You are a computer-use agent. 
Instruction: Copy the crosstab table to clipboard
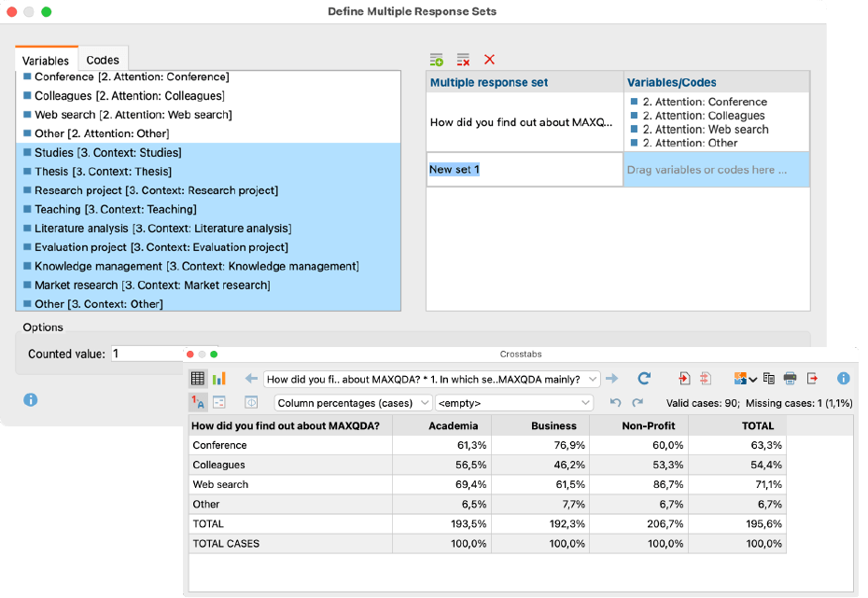769,379
